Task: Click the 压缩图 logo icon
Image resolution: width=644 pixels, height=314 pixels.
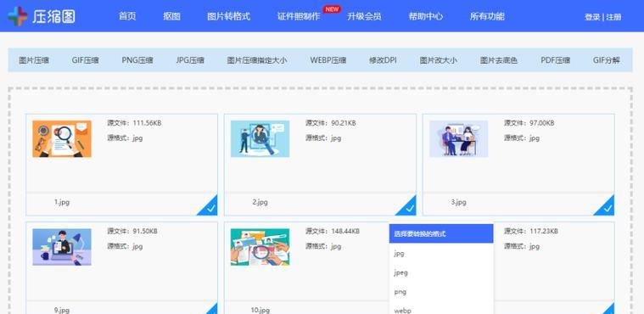Action: pyautogui.click(x=17, y=16)
